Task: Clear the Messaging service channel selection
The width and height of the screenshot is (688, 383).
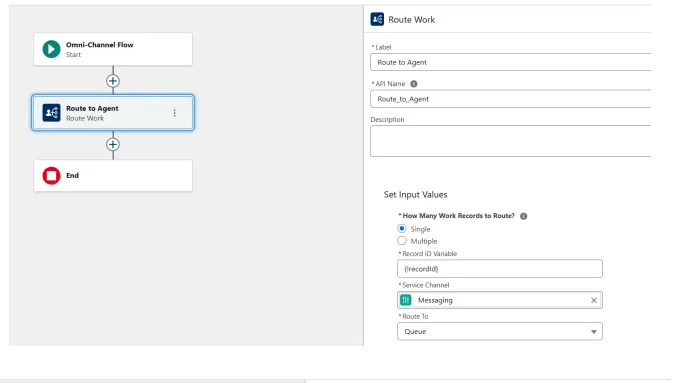Action: [594, 300]
